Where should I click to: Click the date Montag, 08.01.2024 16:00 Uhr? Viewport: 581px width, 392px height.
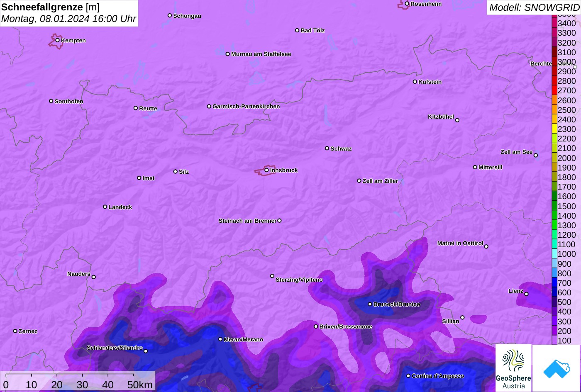(69, 19)
